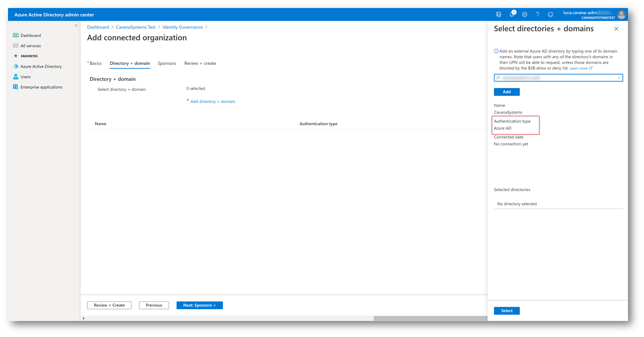Switch to the Review + create tab
644x337 pixels.
[x=200, y=63]
